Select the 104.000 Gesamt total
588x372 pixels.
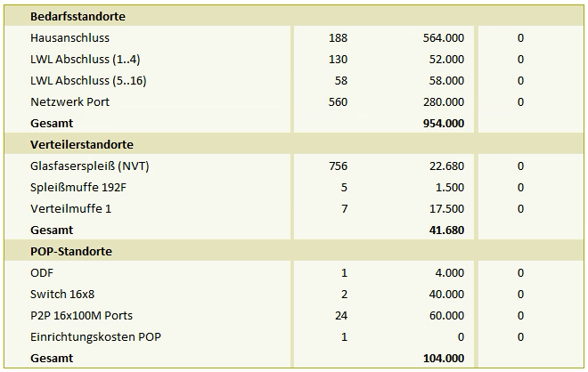point(444,358)
